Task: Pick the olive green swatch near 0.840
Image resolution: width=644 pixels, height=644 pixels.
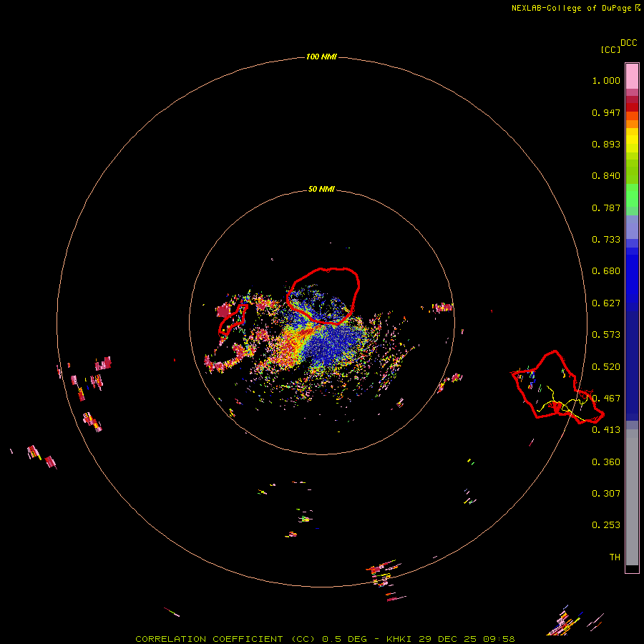Action: (632, 172)
